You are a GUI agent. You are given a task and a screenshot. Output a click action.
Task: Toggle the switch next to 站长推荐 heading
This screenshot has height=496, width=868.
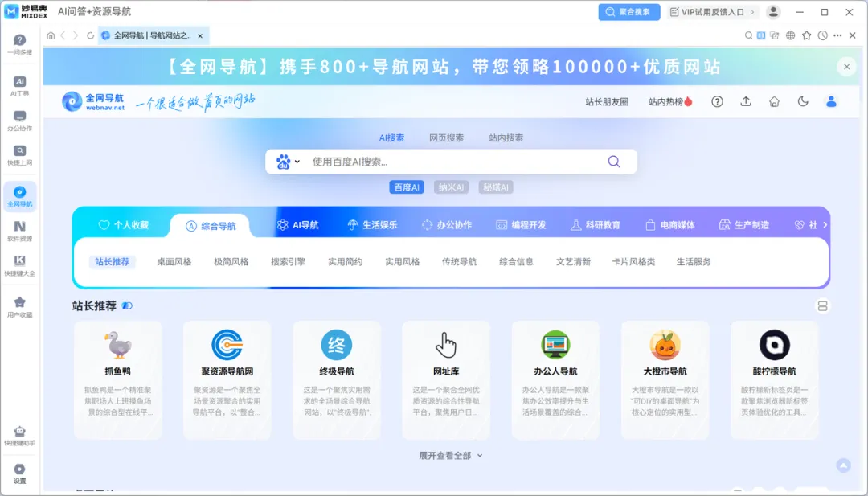(x=127, y=305)
